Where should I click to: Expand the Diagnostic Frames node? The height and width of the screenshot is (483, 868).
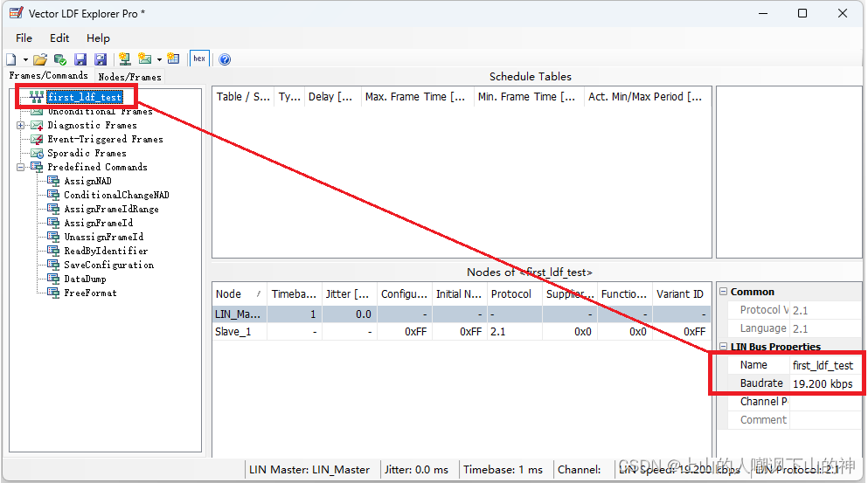point(20,125)
